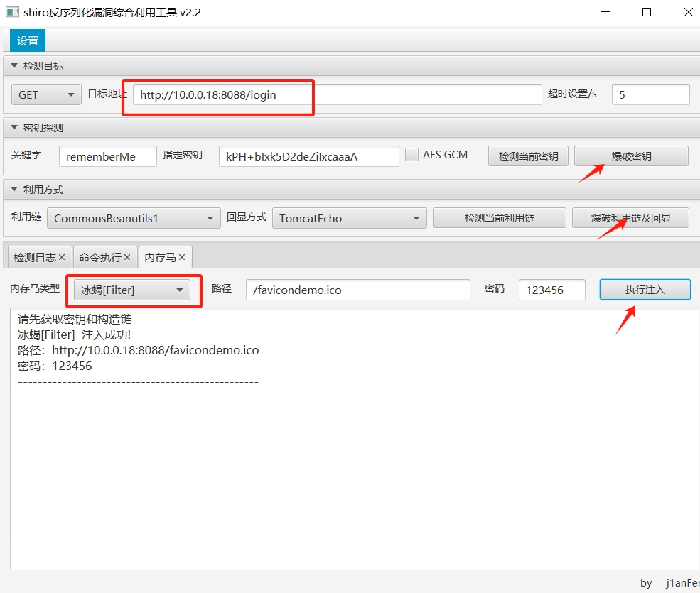Collapse the 密钥探测 section
Screen dimensions: 700x593
click(x=14, y=128)
